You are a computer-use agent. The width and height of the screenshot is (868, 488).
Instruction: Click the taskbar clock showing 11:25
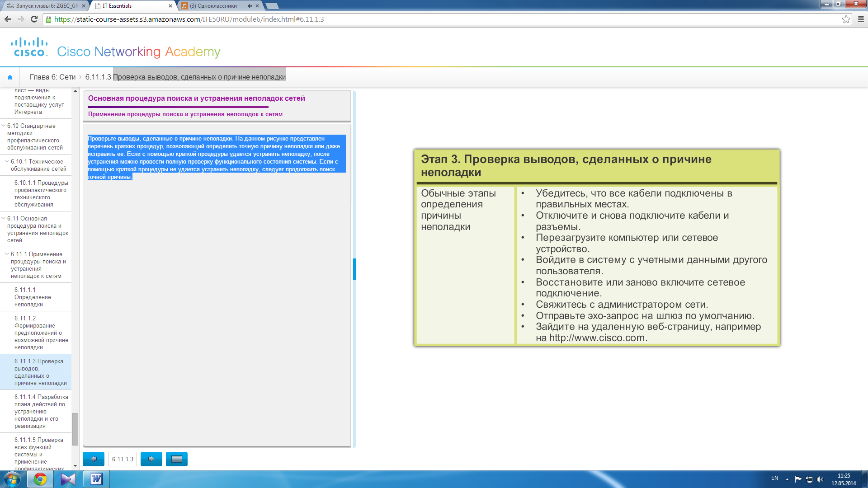point(844,479)
